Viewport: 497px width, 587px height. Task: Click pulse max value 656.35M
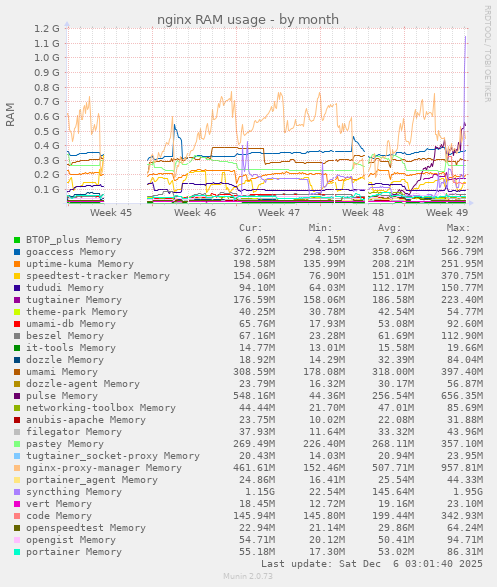[x=461, y=396]
